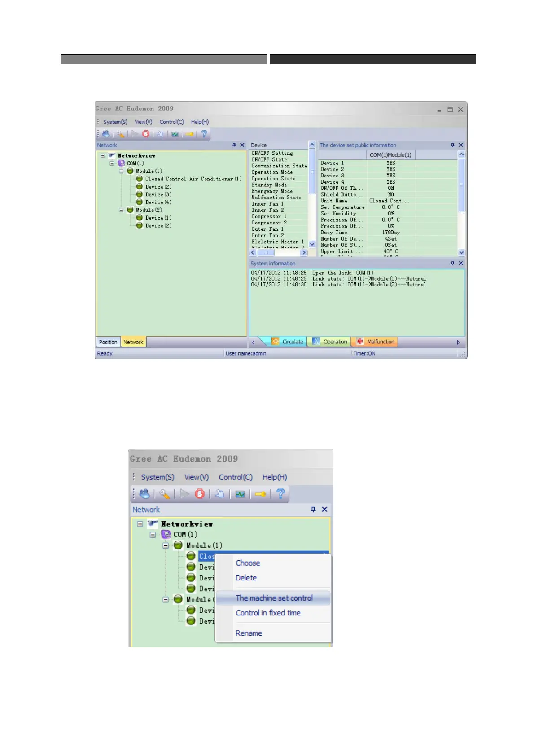Click the blue users icon in lower screenshot toolbar
This screenshot has height=756, width=534.
[x=144, y=494]
